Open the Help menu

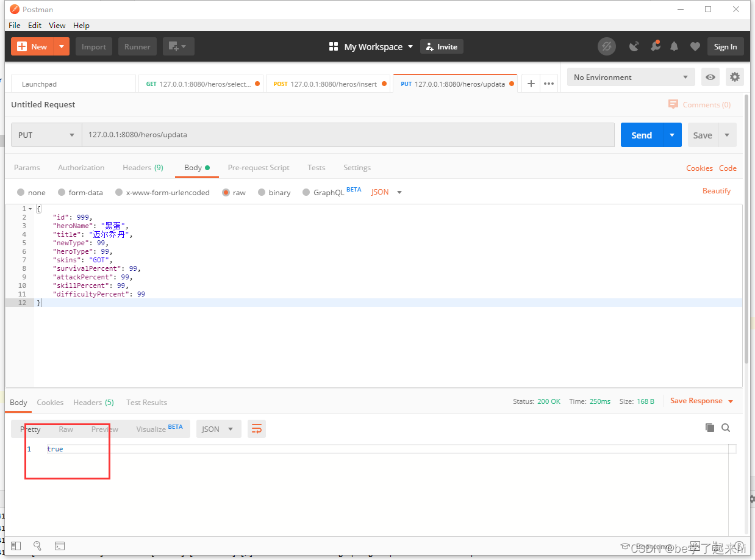tap(81, 25)
